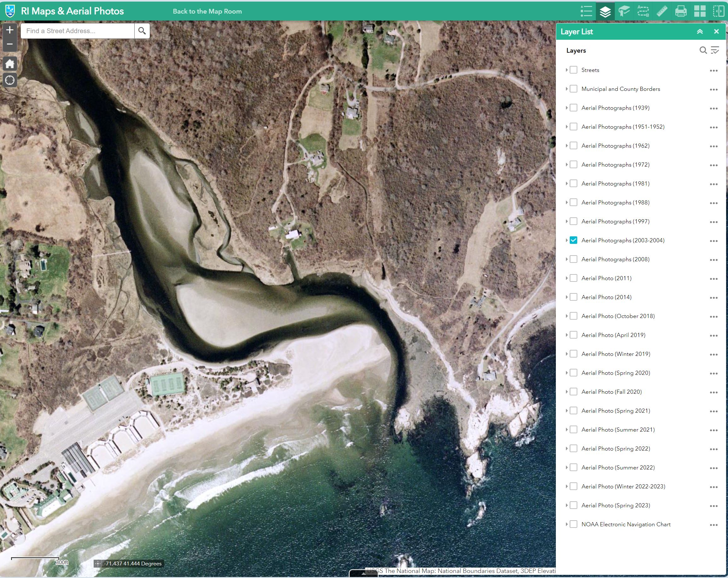728x578 pixels.
Task: Open the Swipe tool icon
Action: click(719, 11)
